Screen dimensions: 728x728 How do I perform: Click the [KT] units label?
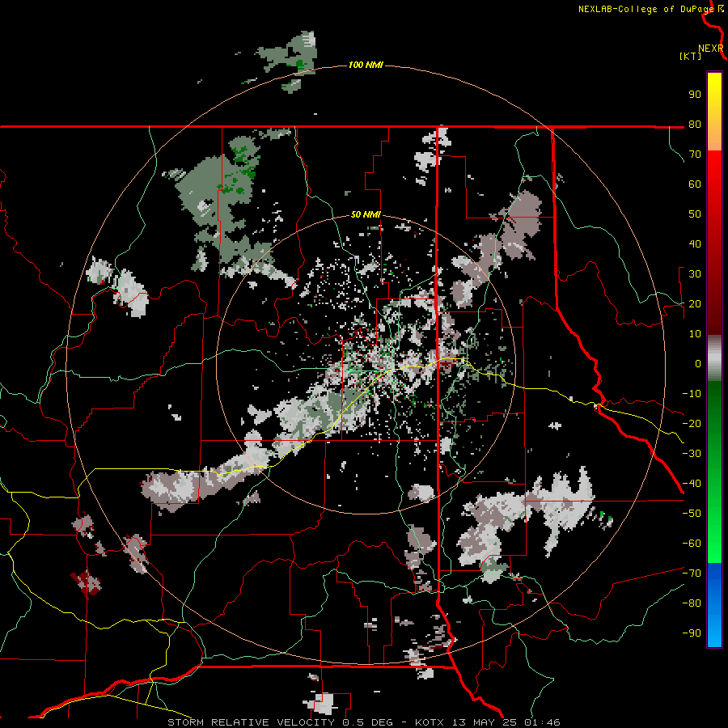(x=690, y=56)
